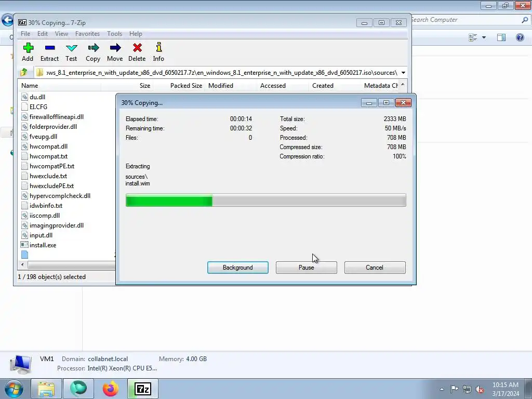
Task: Open Windows Start menu orb
Action: [14, 389]
